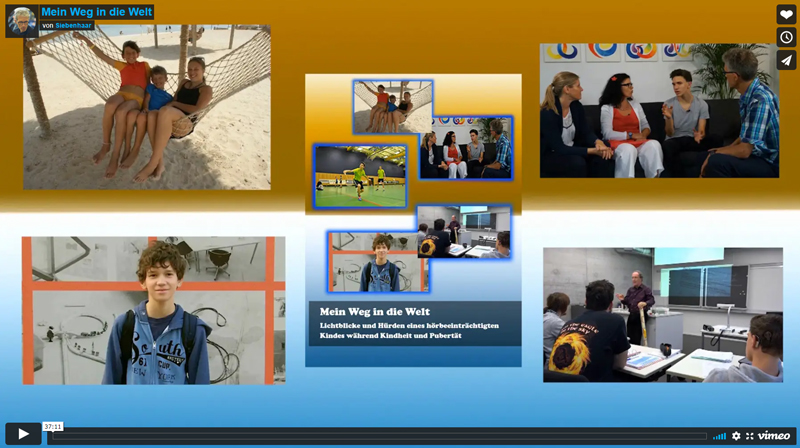The width and height of the screenshot is (800, 448).
Task: Seek in the video progress bar
Action: tap(380, 436)
